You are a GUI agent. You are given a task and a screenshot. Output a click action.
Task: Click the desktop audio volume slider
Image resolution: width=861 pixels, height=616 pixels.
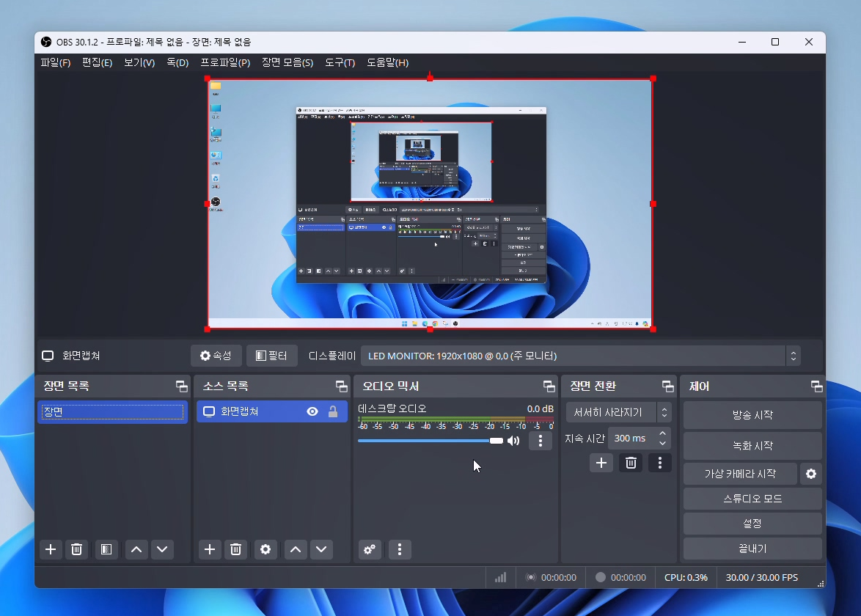click(430, 441)
